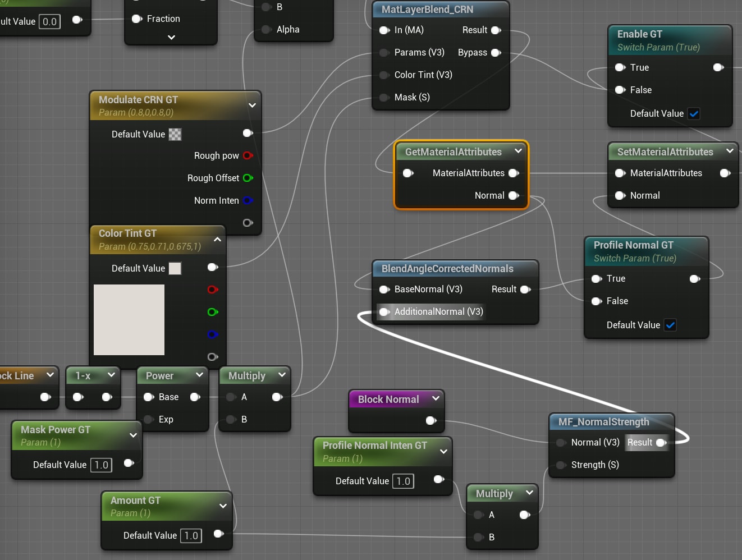This screenshot has height=560, width=742.
Task: Click the Profile Normal GT output pin
Action: click(x=695, y=279)
